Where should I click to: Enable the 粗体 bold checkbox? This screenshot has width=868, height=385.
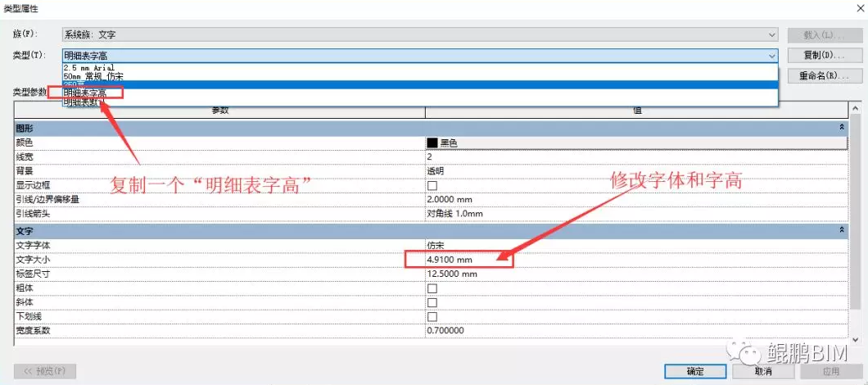[432, 288]
